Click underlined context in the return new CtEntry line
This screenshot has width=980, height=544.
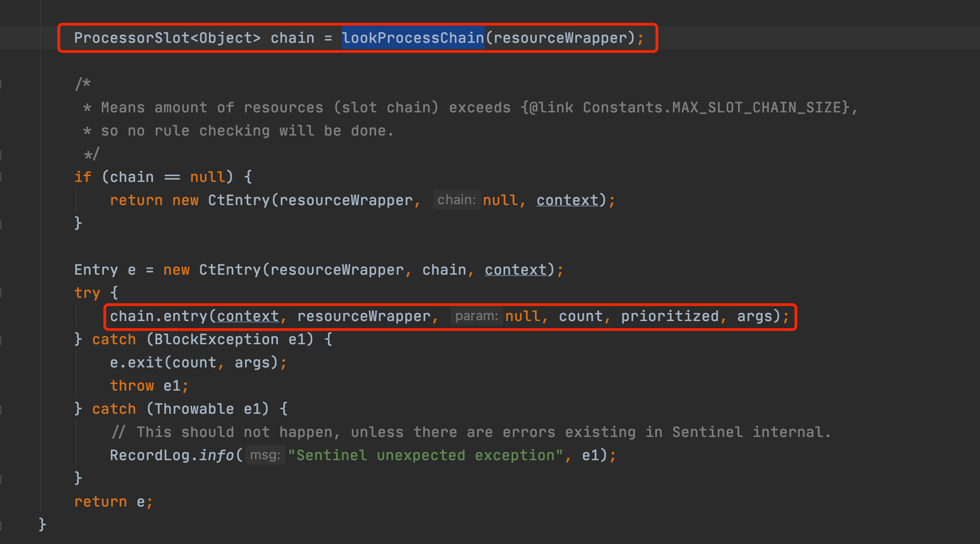click(567, 200)
